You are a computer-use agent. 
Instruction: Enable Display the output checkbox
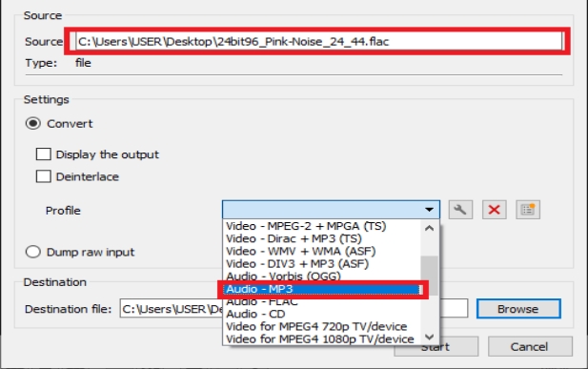point(44,154)
